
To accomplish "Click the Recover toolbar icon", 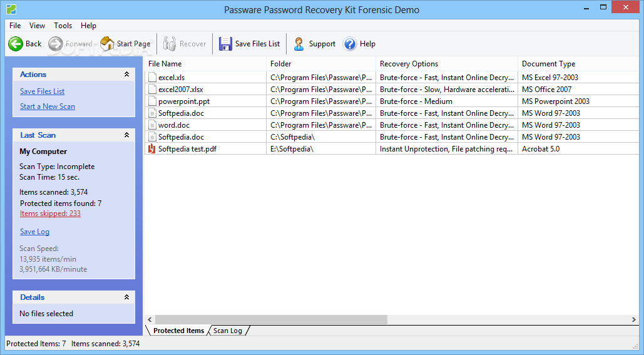I will [169, 44].
